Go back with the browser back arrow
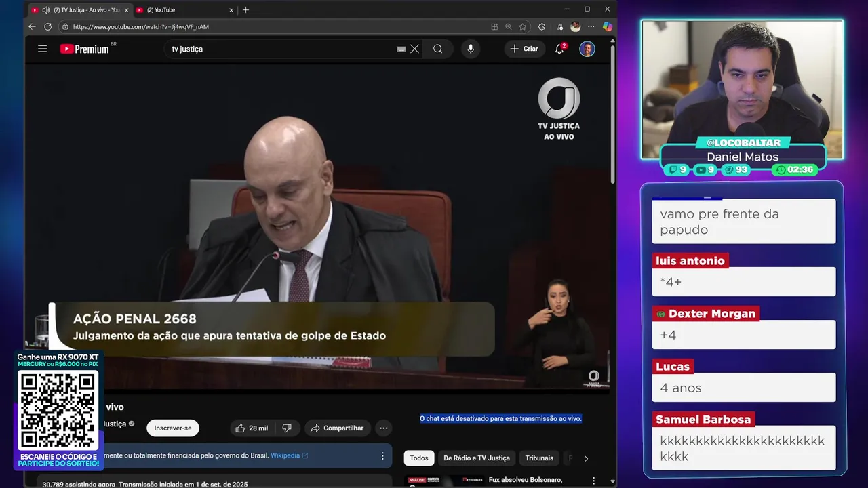868x488 pixels. click(x=32, y=26)
